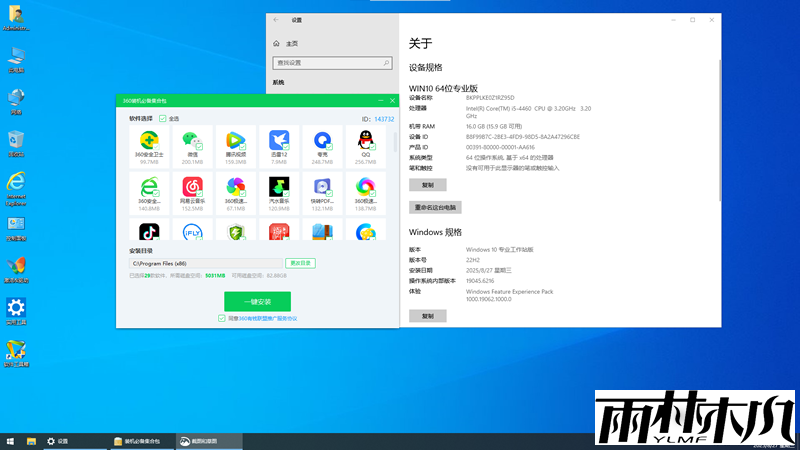This screenshot has width=800, height=450.
Task: Select the 快转PDF app icon
Action: click(x=322, y=187)
